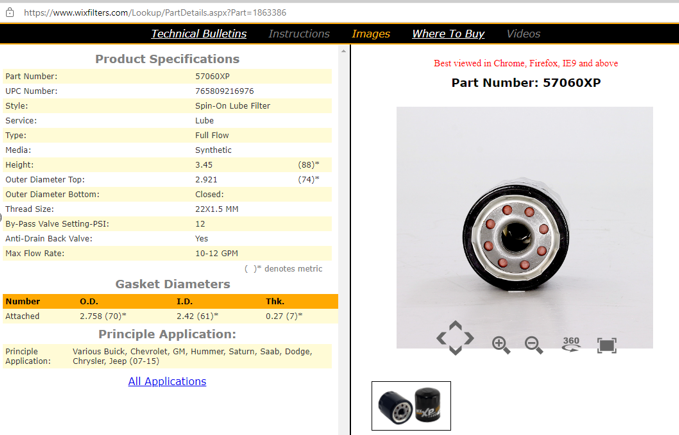Click the Attached gasket row label
The height and width of the screenshot is (435, 679).
point(22,316)
